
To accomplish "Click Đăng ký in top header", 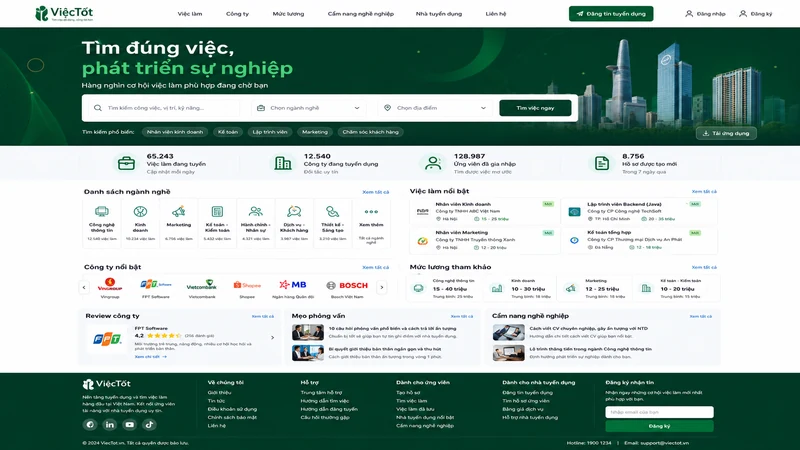I will point(756,14).
